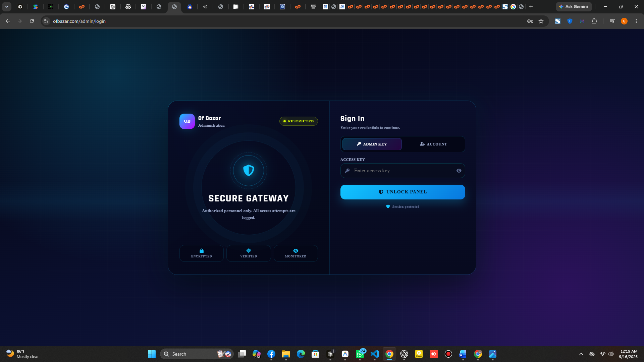Open Facebook from the taskbar
Screen dimensions: 644x362
(271, 354)
